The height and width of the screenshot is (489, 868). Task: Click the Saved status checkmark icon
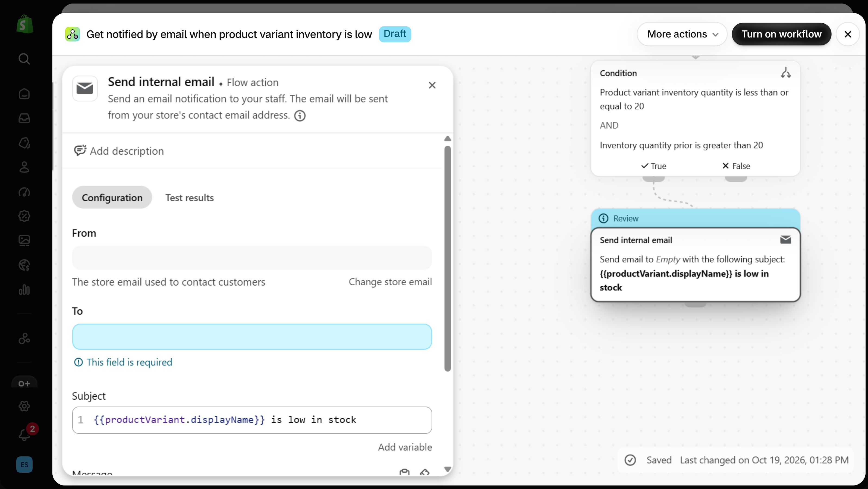click(x=630, y=460)
